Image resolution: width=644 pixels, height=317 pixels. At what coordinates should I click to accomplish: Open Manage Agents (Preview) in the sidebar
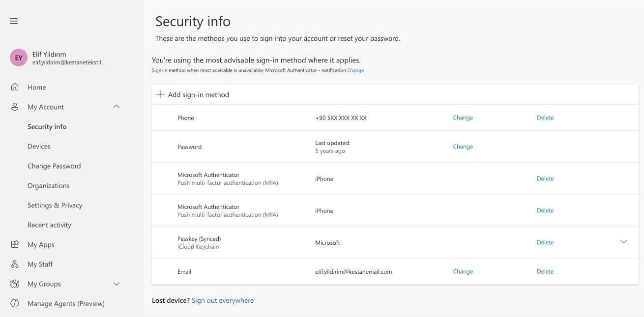[x=66, y=304]
